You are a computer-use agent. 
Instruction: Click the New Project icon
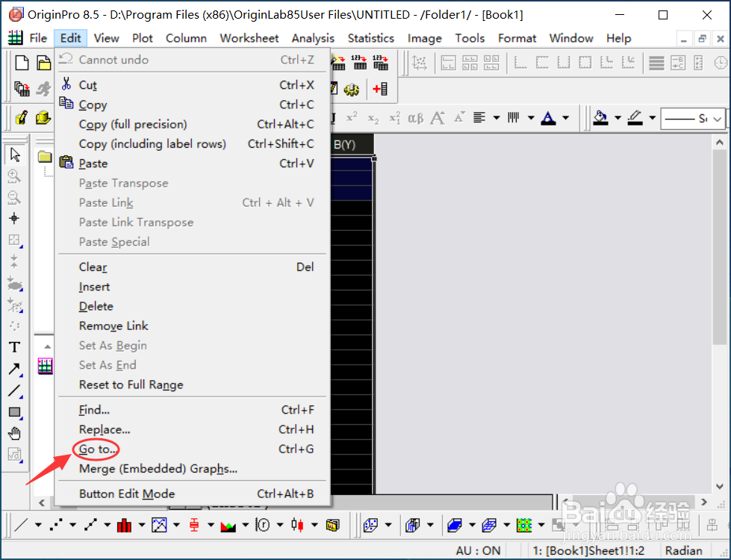pyautogui.click(x=22, y=63)
